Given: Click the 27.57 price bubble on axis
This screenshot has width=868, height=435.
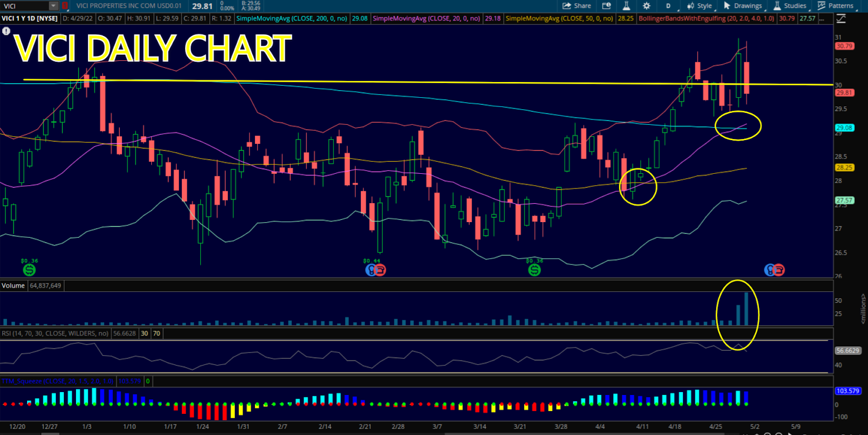Looking at the screenshot, I should pyautogui.click(x=844, y=200).
